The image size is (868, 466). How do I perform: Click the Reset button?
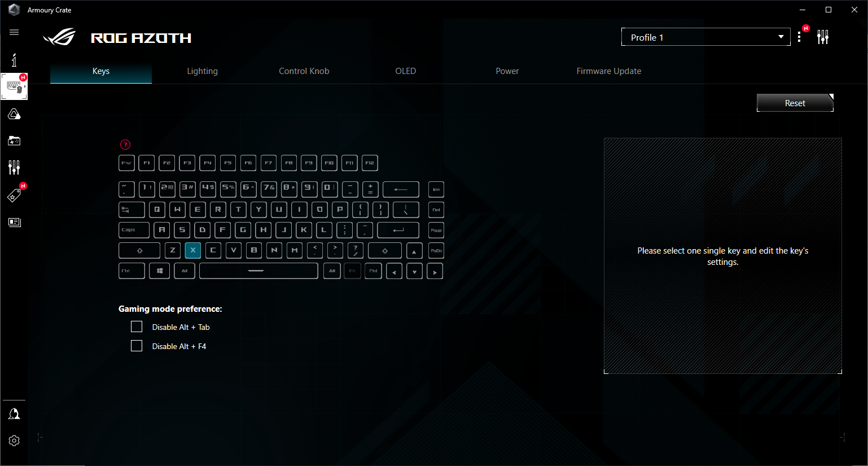(x=795, y=103)
